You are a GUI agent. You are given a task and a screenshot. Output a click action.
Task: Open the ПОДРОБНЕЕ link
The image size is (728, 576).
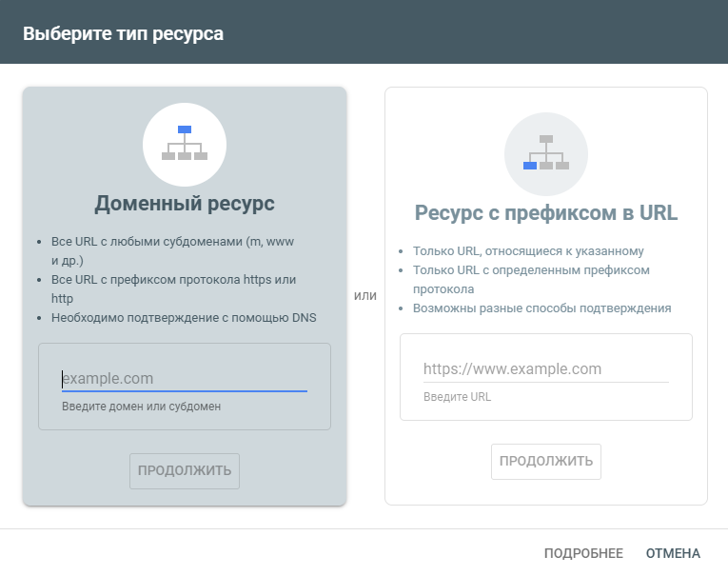(x=583, y=553)
